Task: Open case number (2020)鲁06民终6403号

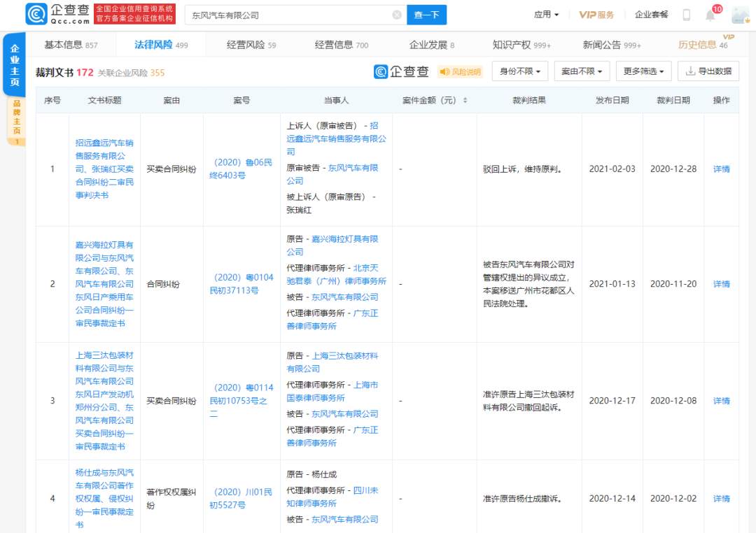Action: [241, 169]
